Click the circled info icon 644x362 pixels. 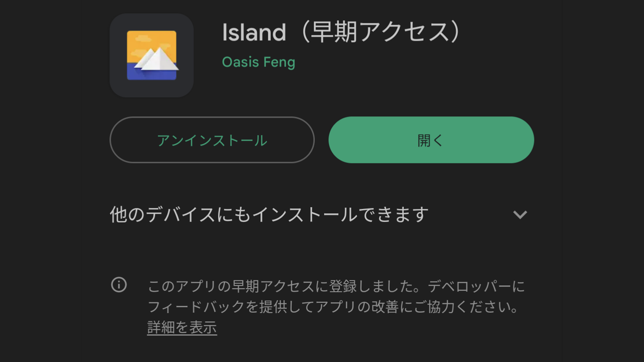point(119,285)
